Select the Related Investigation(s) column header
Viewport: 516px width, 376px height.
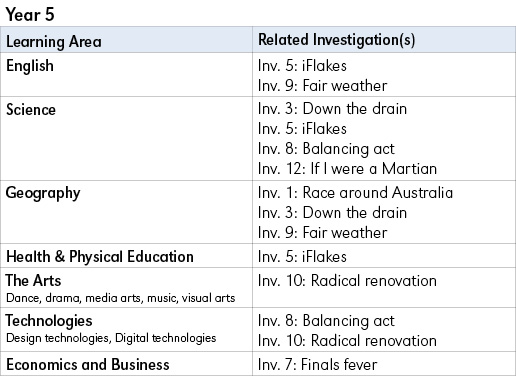point(336,40)
